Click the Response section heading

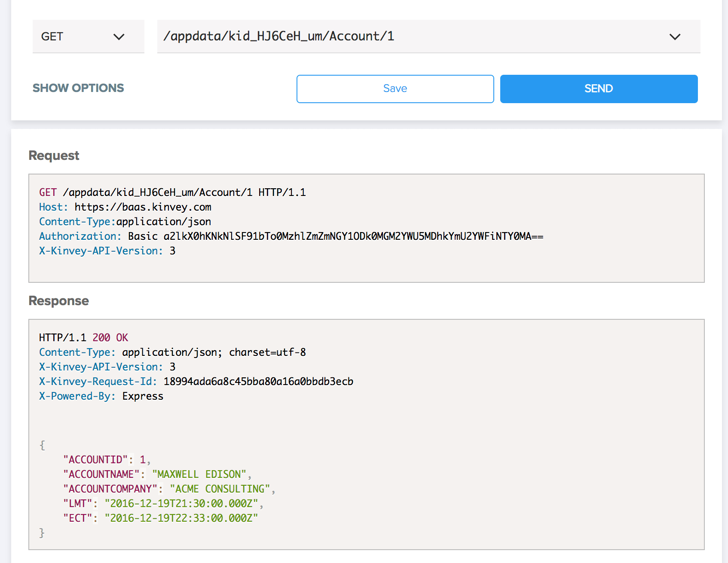point(58,301)
